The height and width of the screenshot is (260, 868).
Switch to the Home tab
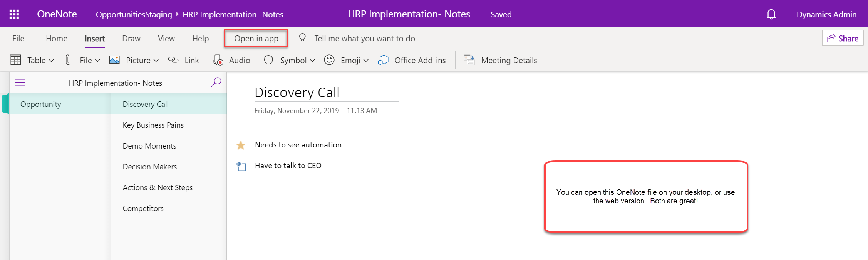[x=57, y=39]
